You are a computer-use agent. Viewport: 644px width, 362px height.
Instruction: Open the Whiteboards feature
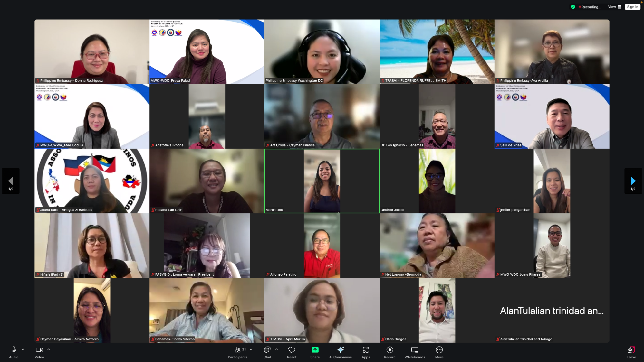(415, 349)
